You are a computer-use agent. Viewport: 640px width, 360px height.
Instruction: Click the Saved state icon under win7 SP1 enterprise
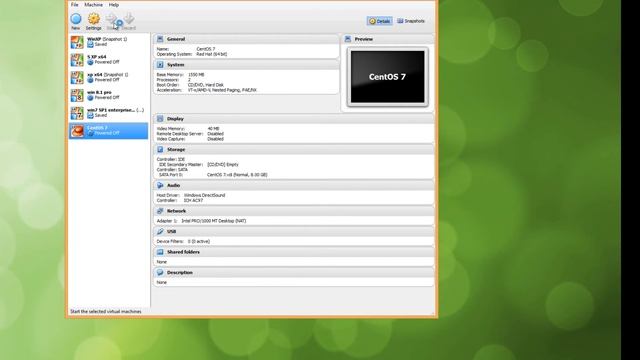[90, 116]
